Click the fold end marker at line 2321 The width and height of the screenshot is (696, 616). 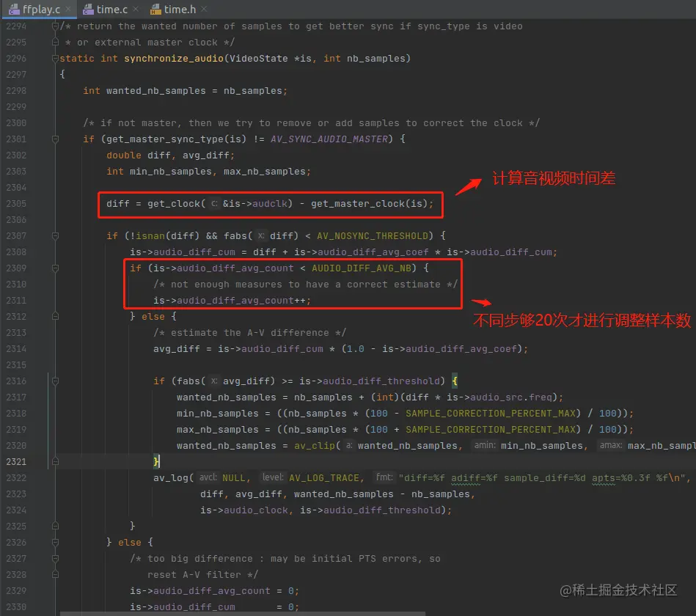pyautogui.click(x=55, y=461)
